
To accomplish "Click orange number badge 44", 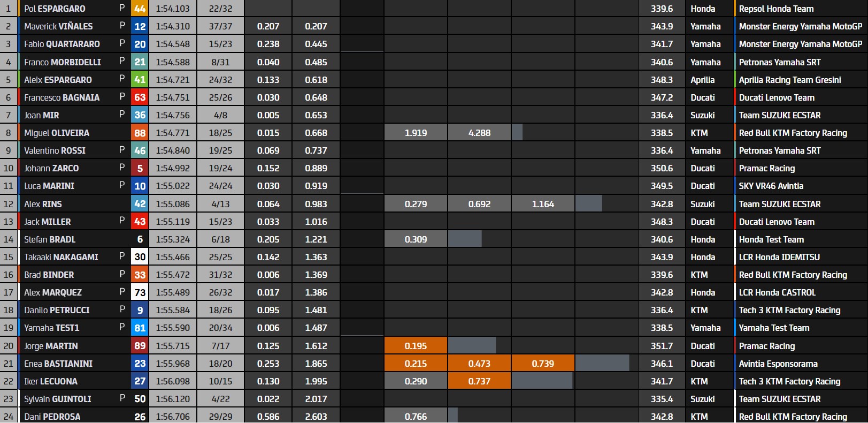I will point(140,9).
